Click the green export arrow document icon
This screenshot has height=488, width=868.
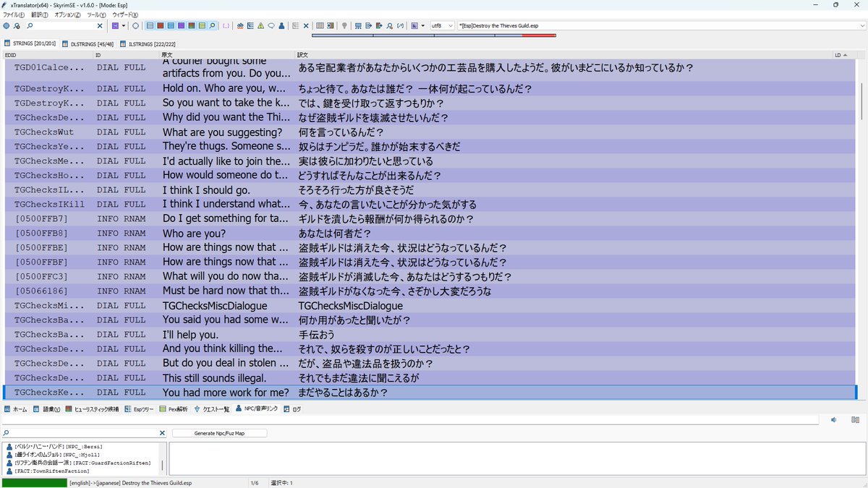[x=368, y=25]
